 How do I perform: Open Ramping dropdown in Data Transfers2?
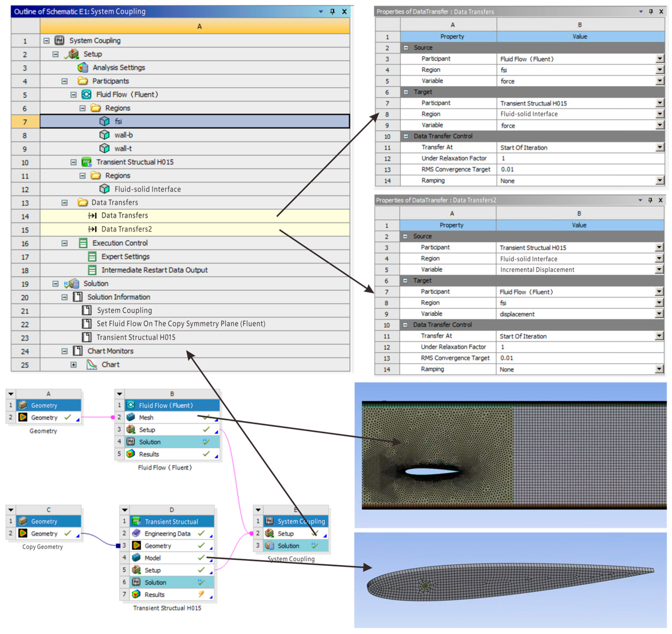tap(659, 369)
